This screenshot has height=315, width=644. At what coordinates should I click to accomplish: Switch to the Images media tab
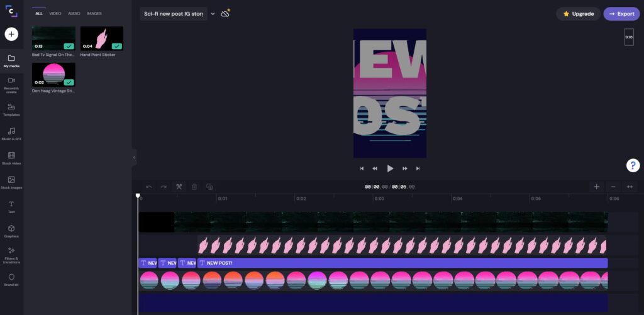pyautogui.click(x=94, y=13)
